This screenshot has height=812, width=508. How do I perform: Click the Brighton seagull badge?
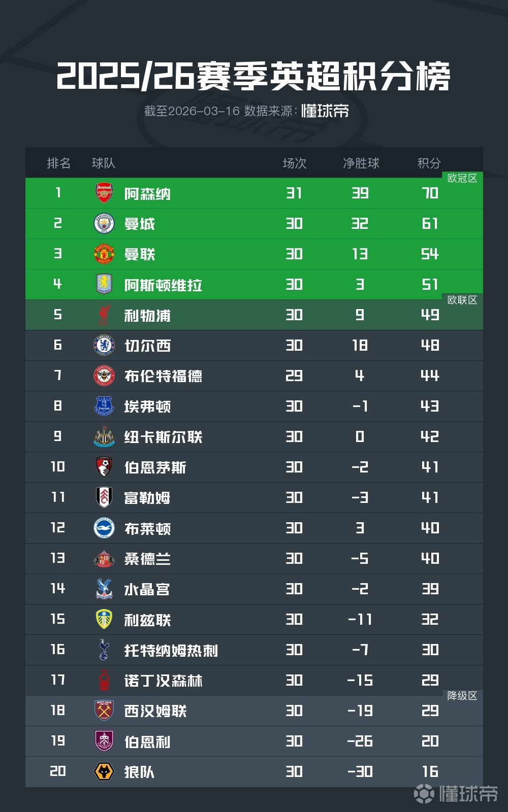(x=104, y=528)
